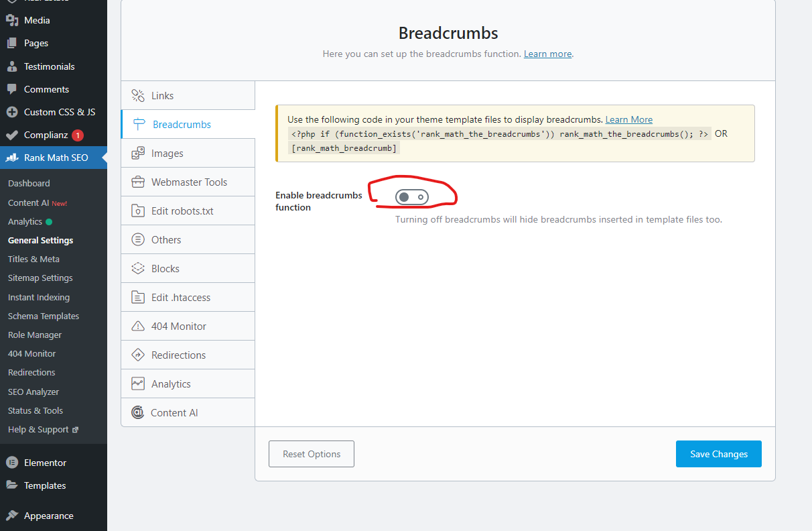Click the Elementor icon in sidebar
Screen dimensions: 812x531
pyautogui.click(x=11, y=463)
